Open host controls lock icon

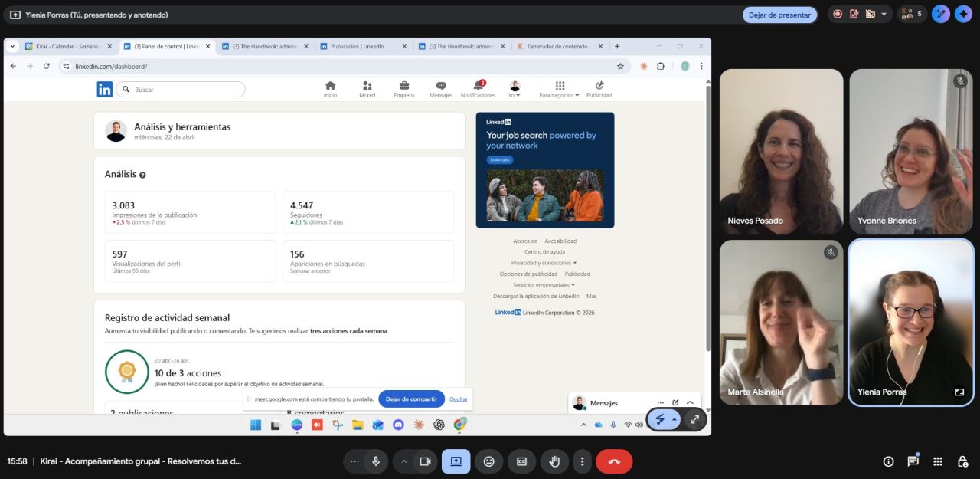962,461
